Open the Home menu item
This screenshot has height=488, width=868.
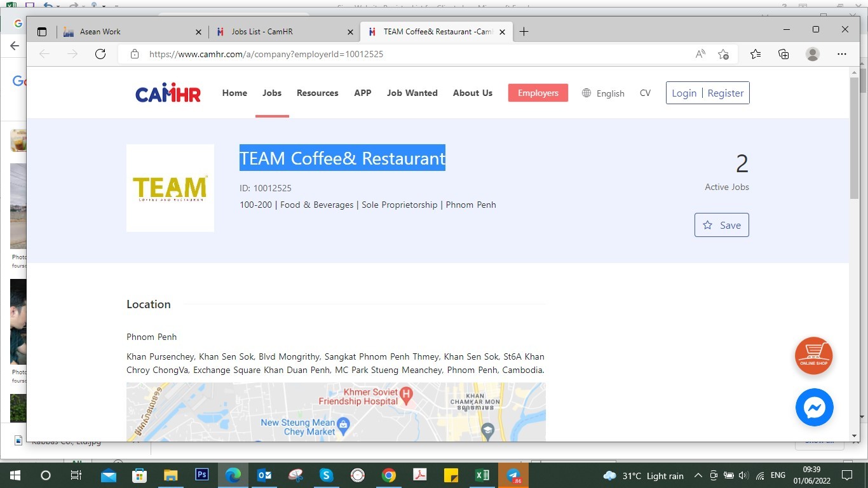234,93
